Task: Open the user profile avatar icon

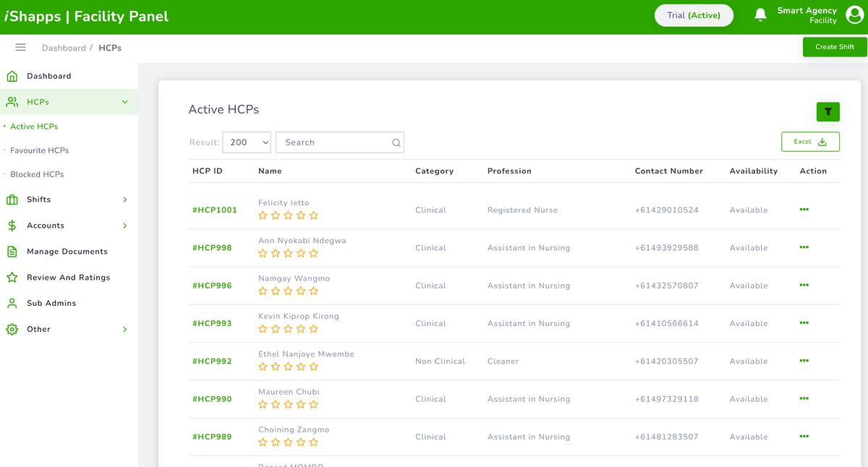Action: click(x=854, y=15)
